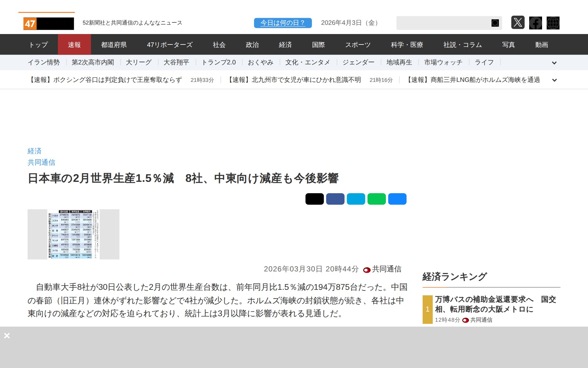Click the 47 site logo
Screen dimensions: 588x368
click(x=48, y=23)
